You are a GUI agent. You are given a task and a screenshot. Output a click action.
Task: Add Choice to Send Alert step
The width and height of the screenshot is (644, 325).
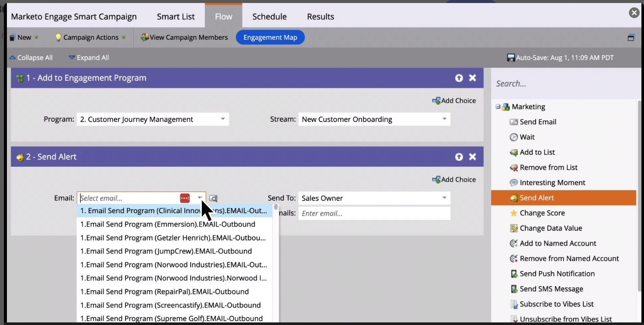(454, 180)
